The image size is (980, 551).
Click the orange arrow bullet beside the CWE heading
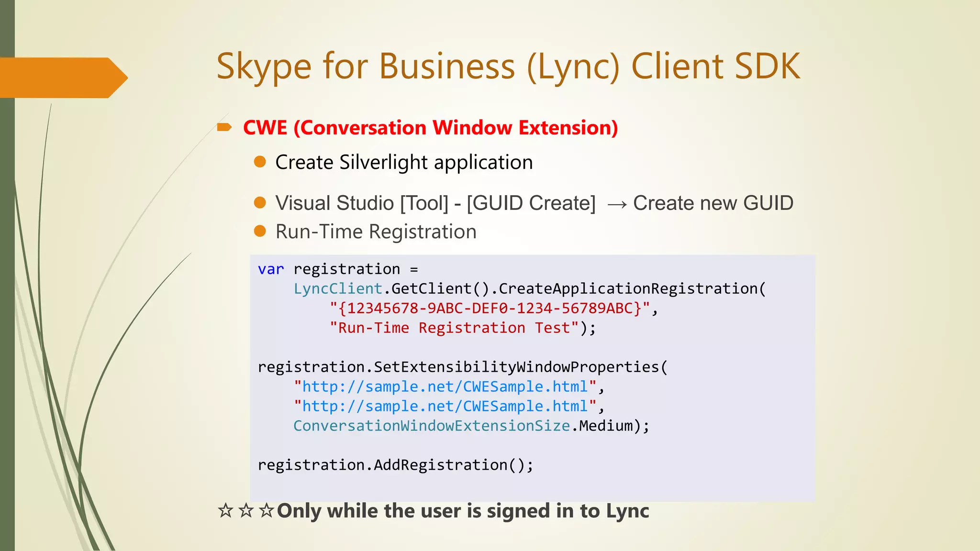[x=224, y=127]
